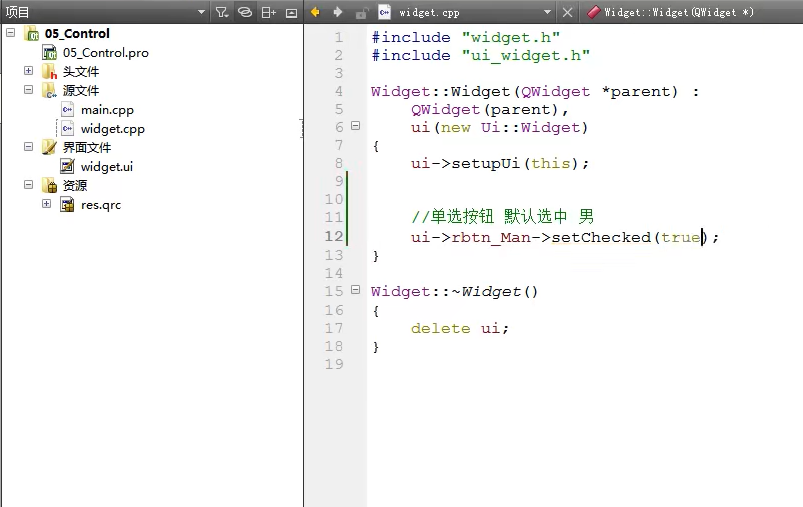Click the split panel icon

(268, 12)
